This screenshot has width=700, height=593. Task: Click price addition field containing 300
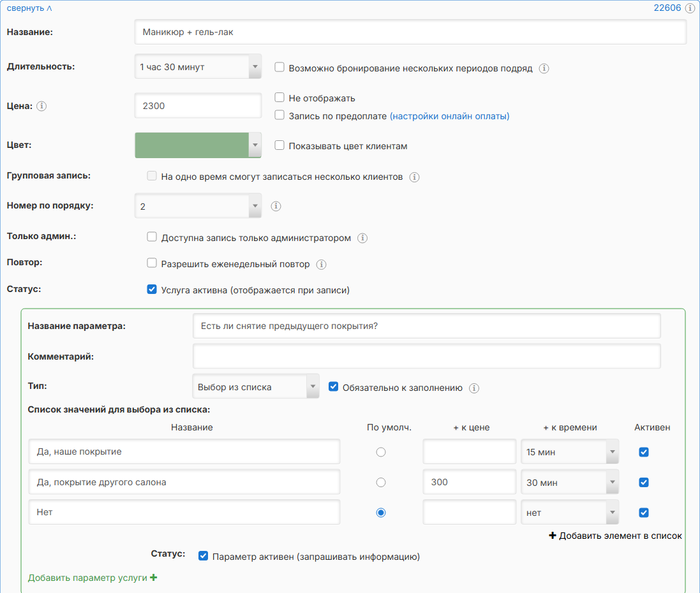click(x=469, y=482)
